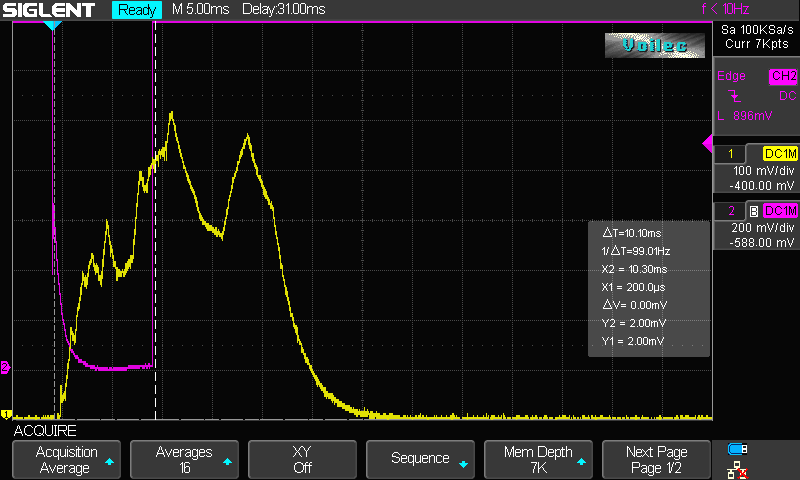Click the -400.00 mV channel 1 offset
The width and height of the screenshot is (800, 480).
pyautogui.click(x=762, y=186)
